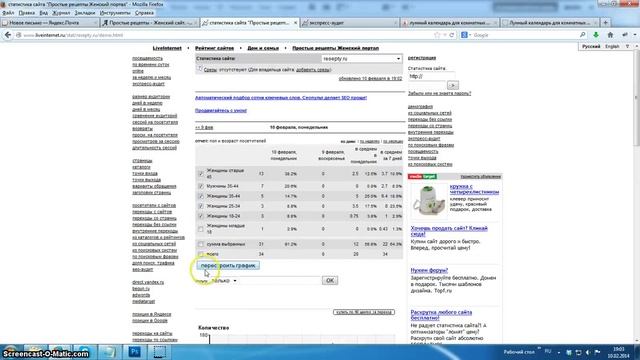This screenshot has height=360, width=640.
Task: Open the Правка menu
Action: [27, 13]
